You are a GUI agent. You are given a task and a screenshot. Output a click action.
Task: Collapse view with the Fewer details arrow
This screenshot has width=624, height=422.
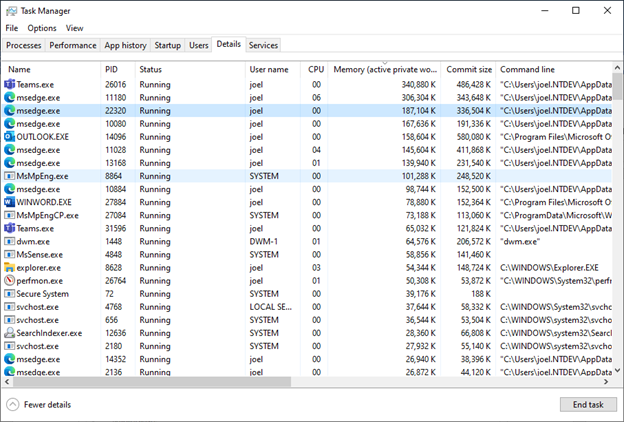click(13, 404)
